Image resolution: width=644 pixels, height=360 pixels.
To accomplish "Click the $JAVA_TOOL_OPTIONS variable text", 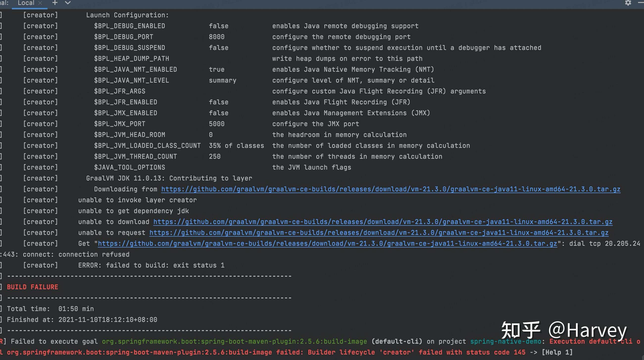I will point(129,167).
